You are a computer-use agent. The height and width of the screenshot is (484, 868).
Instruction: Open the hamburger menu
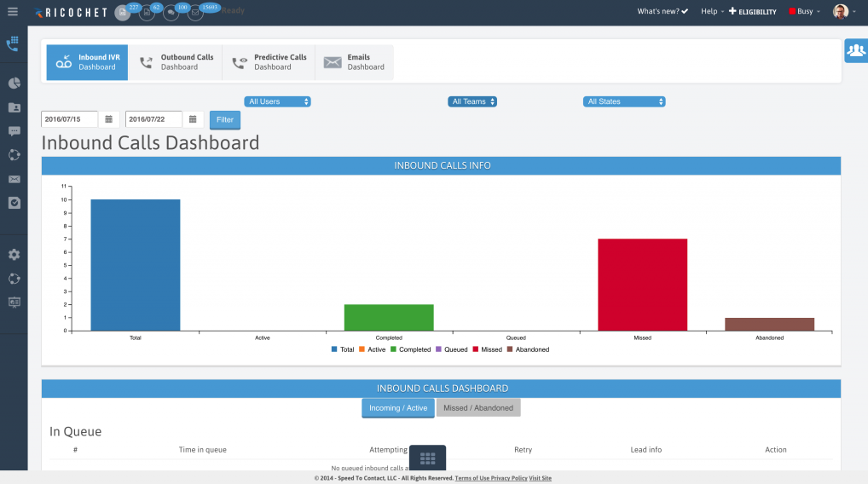coord(13,12)
